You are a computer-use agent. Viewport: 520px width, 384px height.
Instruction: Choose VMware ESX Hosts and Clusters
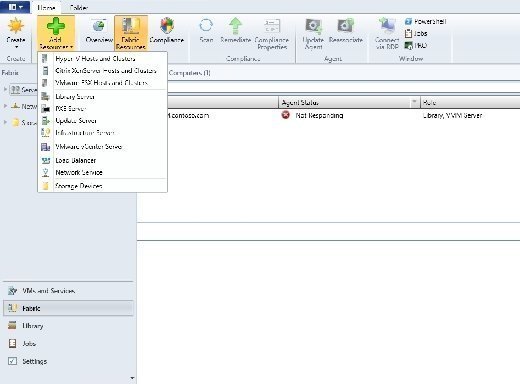[103, 83]
